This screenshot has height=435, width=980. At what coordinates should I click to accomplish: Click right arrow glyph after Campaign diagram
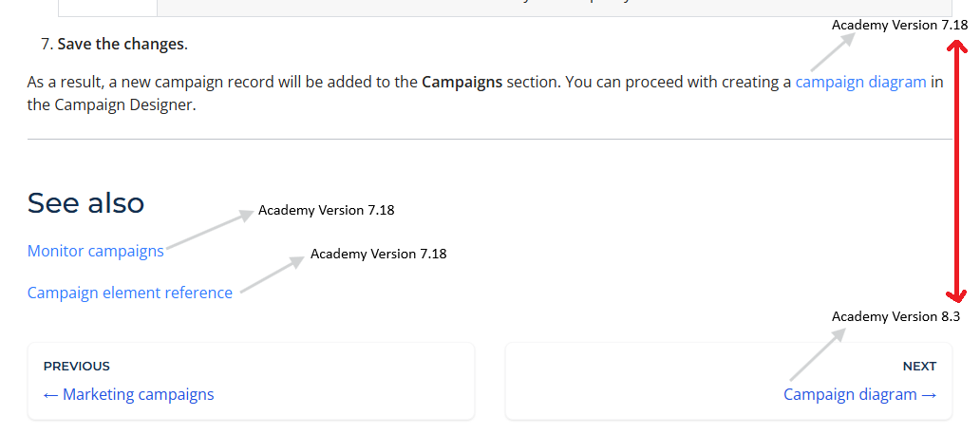tap(929, 394)
